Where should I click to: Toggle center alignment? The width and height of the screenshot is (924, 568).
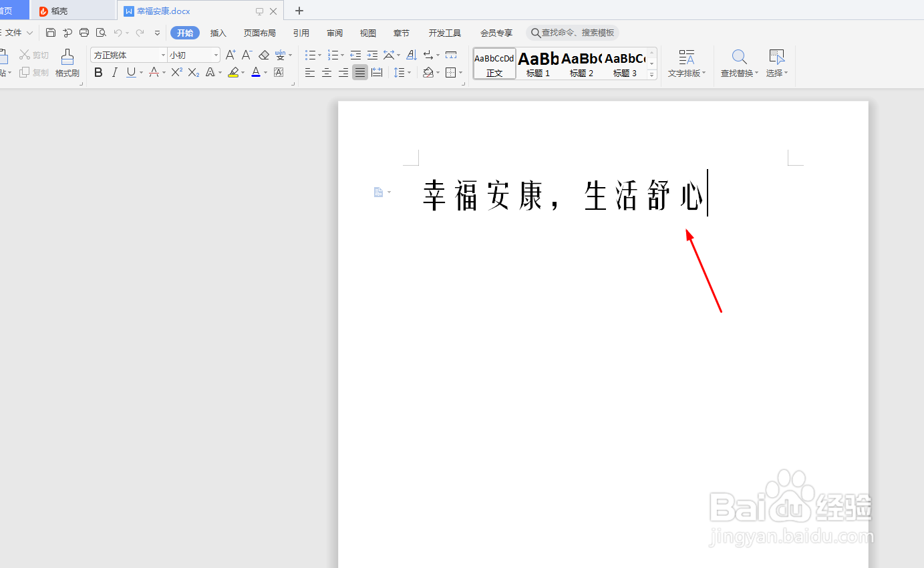point(326,72)
